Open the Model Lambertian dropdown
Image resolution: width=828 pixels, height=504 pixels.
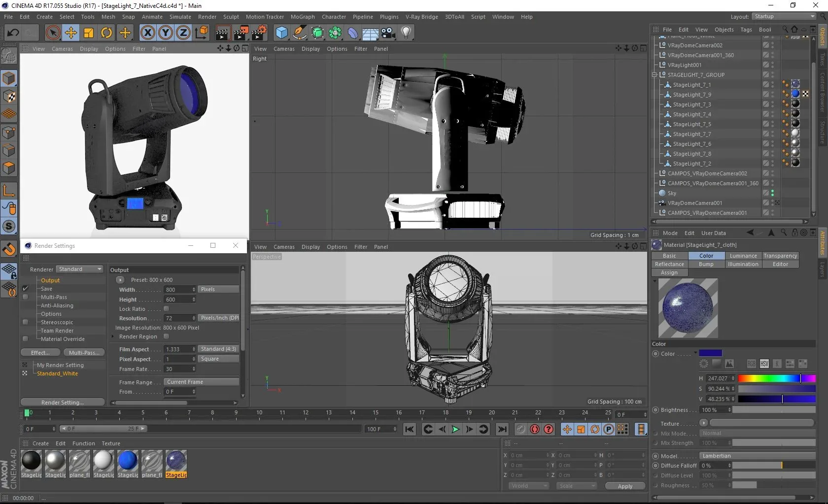point(758,456)
